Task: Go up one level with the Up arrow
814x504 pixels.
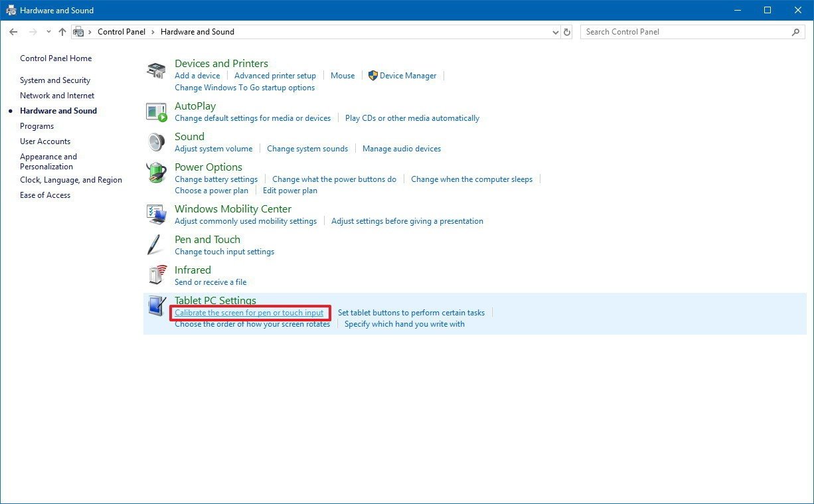Action: click(62, 32)
